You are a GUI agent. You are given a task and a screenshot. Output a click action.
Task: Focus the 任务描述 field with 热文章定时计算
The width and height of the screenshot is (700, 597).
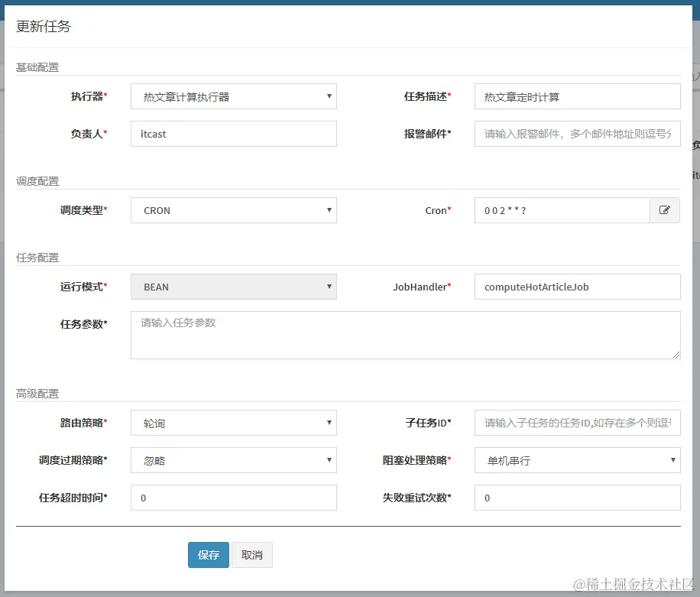tap(577, 96)
